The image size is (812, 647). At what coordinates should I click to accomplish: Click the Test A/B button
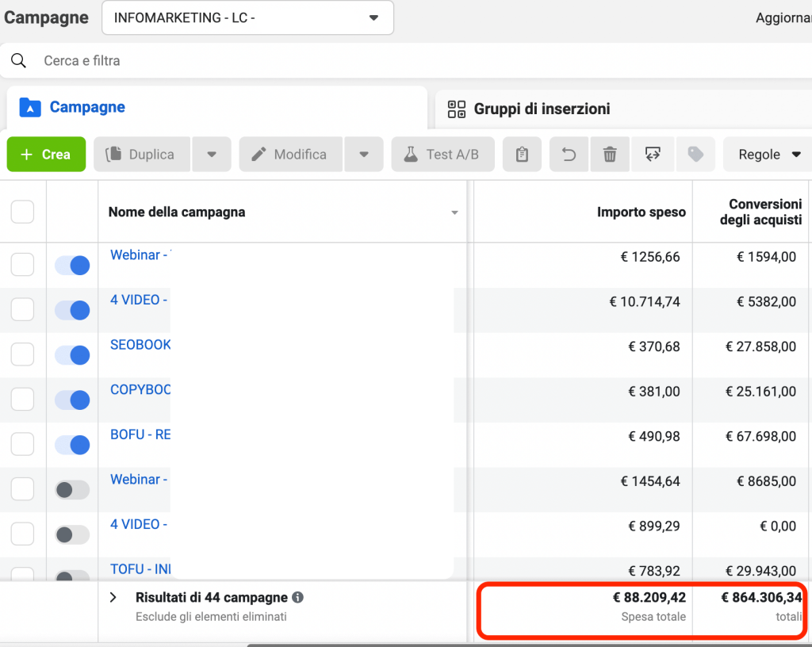coord(442,155)
